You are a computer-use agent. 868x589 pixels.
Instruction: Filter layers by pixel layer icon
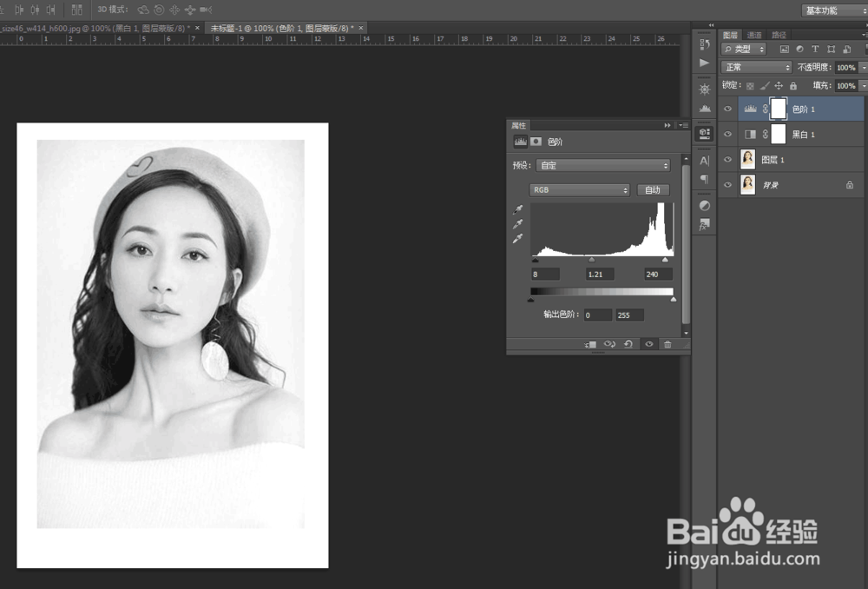click(785, 50)
